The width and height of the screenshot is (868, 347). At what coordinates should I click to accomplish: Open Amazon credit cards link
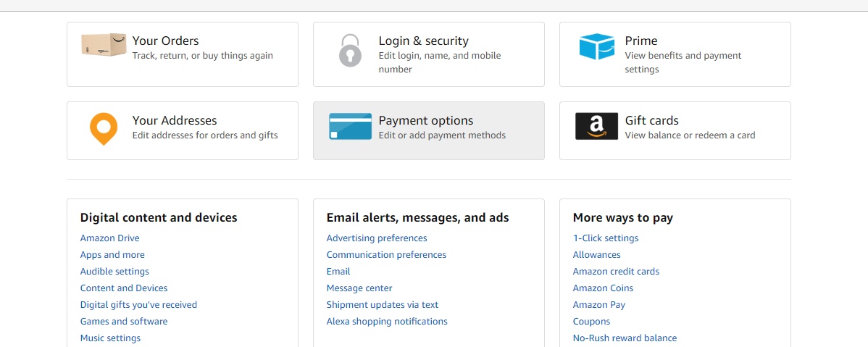pos(616,272)
